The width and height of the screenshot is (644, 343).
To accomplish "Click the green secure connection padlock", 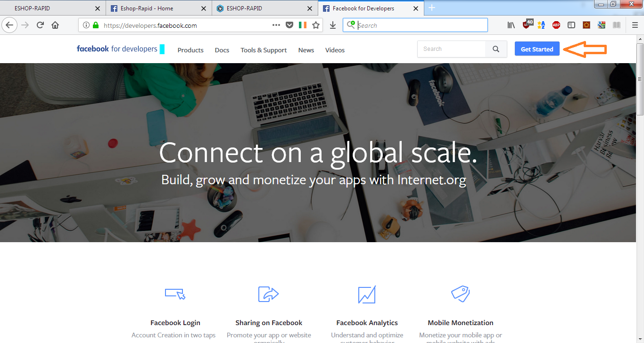I will pos(96,25).
